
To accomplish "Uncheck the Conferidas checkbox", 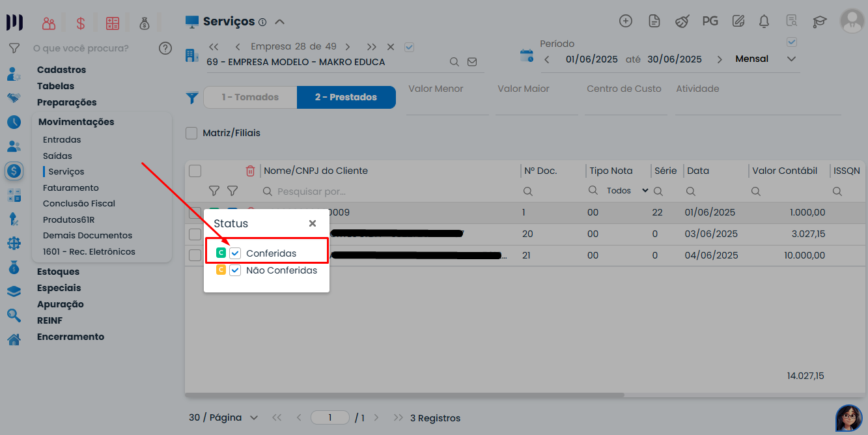I will pos(235,253).
